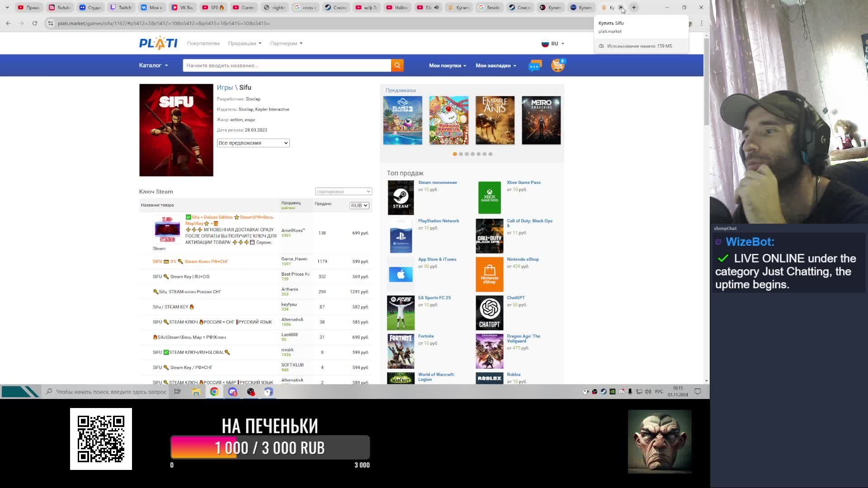The height and width of the screenshot is (488, 868).
Task: Open the Каталог menu
Action: coord(153,66)
